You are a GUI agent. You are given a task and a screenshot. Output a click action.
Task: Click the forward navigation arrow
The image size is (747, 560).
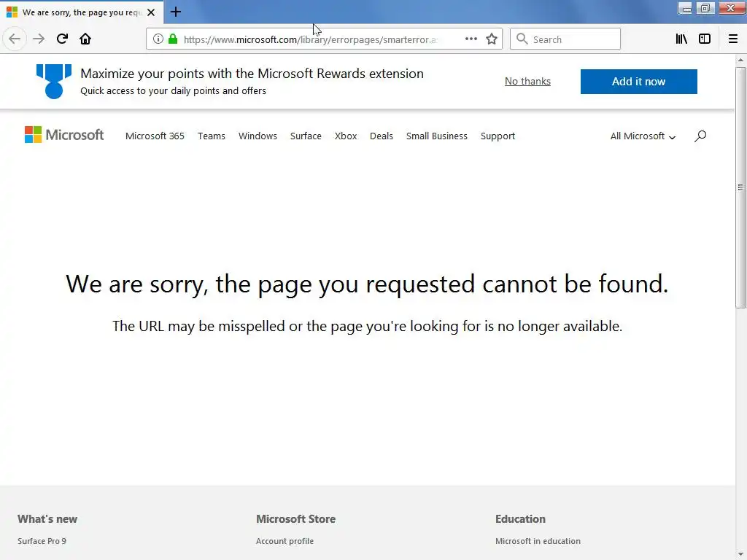39,39
